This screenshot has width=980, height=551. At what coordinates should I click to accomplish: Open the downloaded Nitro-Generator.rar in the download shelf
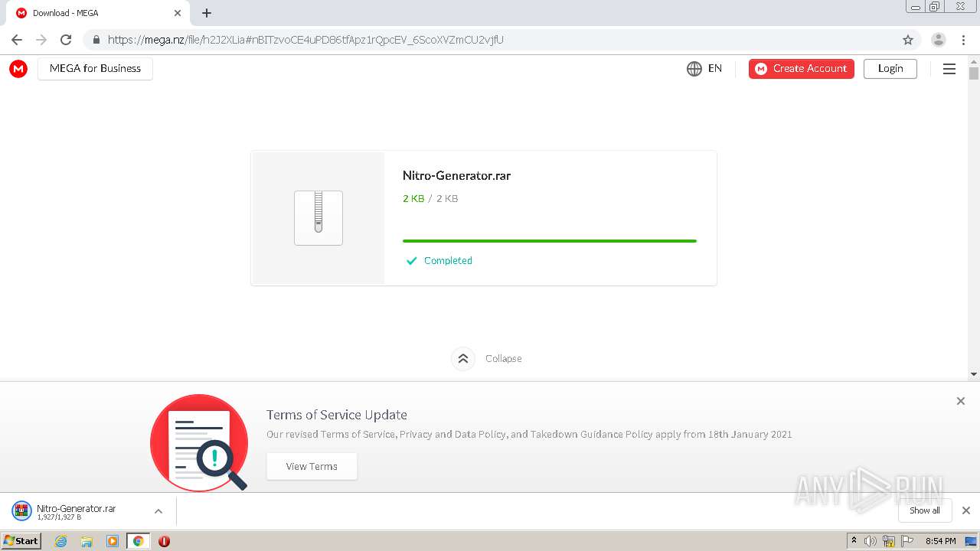pos(76,511)
